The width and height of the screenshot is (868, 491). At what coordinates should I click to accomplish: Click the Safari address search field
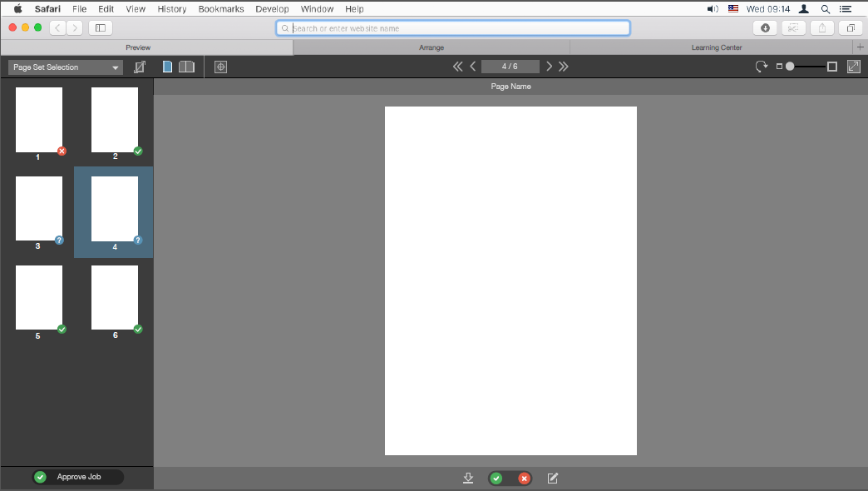[x=453, y=27]
